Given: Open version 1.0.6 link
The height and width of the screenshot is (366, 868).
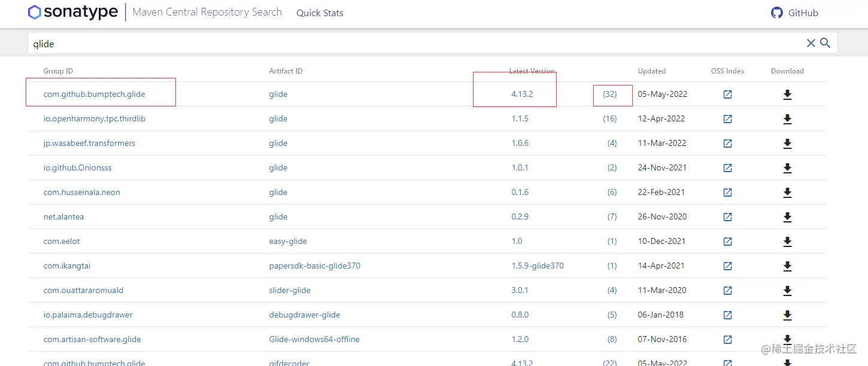Looking at the screenshot, I should coord(520,144).
